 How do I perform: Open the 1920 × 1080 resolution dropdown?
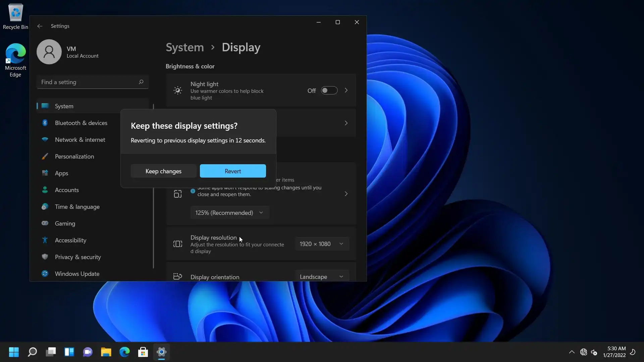(321, 244)
